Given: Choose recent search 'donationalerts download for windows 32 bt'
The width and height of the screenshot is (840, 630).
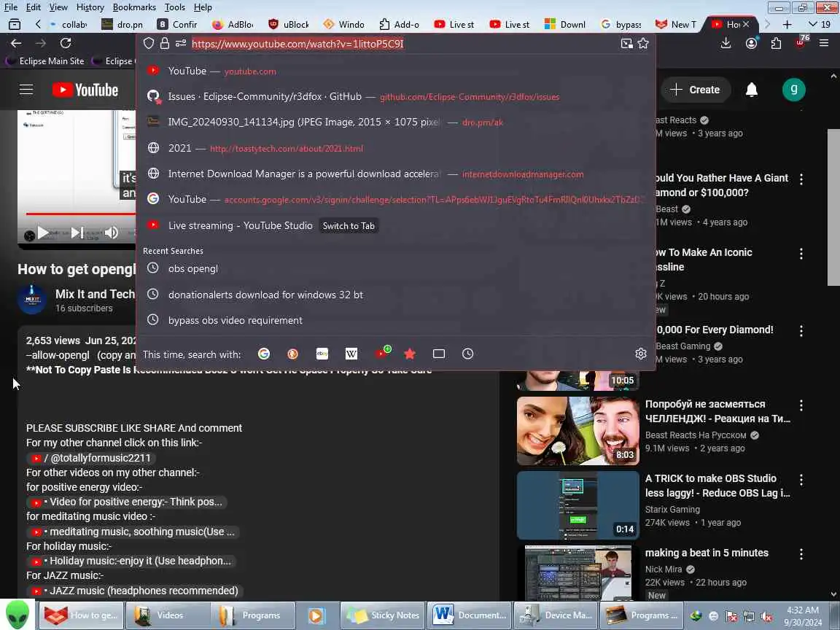Looking at the screenshot, I should point(395,295).
